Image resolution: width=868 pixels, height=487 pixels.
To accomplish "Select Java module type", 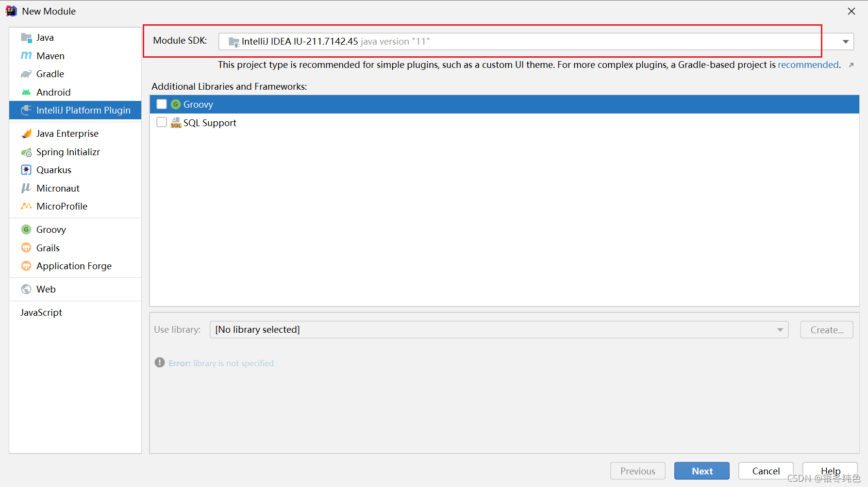I will click(75, 38).
